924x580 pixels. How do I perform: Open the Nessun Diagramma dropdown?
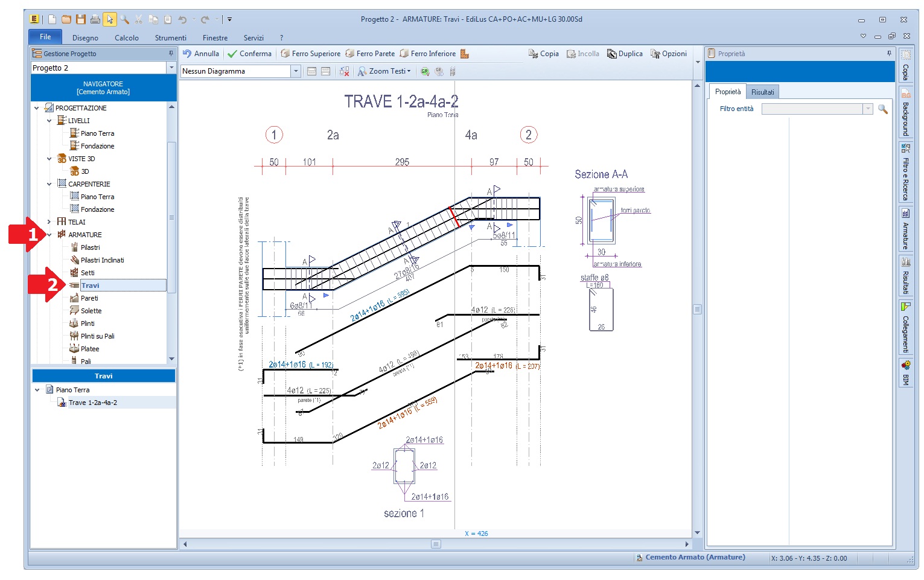tap(296, 71)
